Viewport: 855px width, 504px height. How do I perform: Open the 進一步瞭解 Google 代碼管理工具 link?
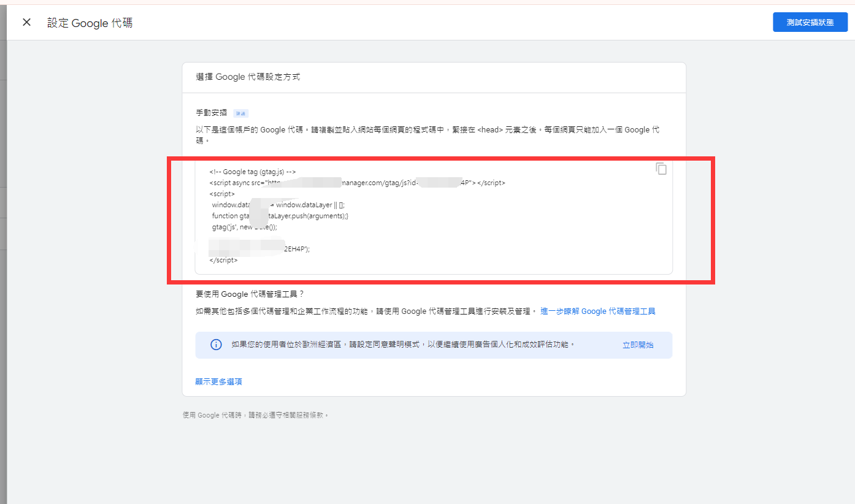pyautogui.click(x=597, y=311)
